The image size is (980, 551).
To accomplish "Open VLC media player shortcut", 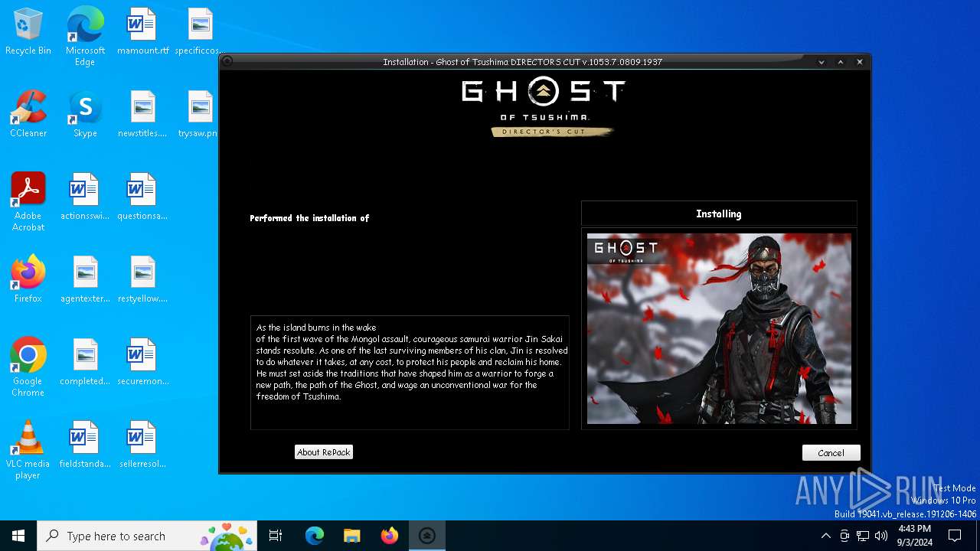I will pos(28,449).
